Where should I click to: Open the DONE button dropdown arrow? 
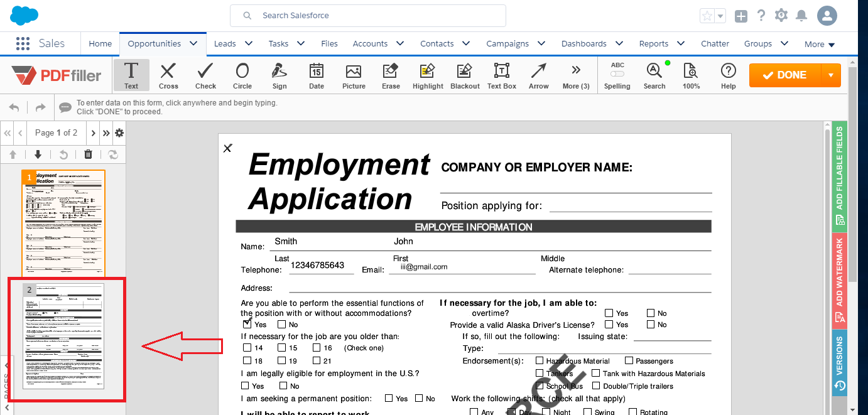pyautogui.click(x=831, y=75)
